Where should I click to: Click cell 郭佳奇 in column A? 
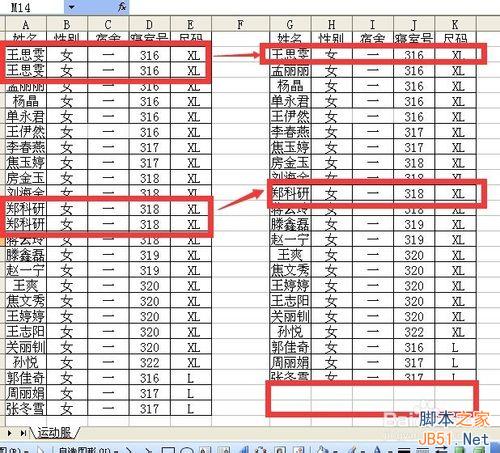(x=26, y=378)
